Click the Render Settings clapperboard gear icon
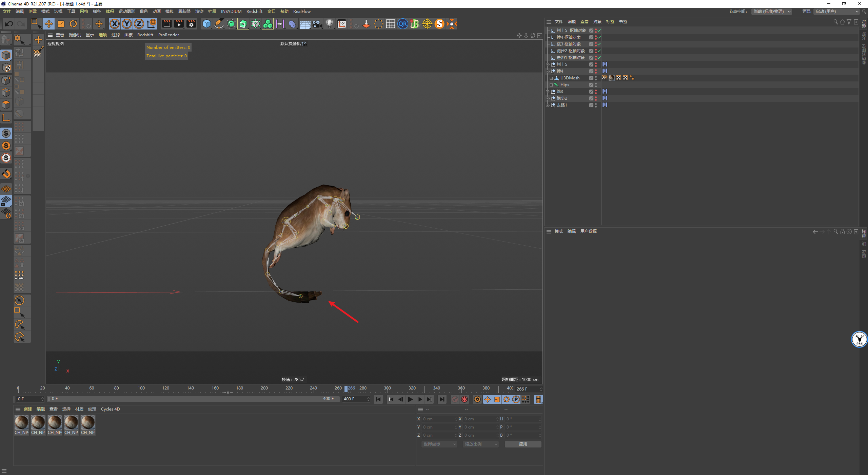The width and height of the screenshot is (868, 475). [191, 24]
